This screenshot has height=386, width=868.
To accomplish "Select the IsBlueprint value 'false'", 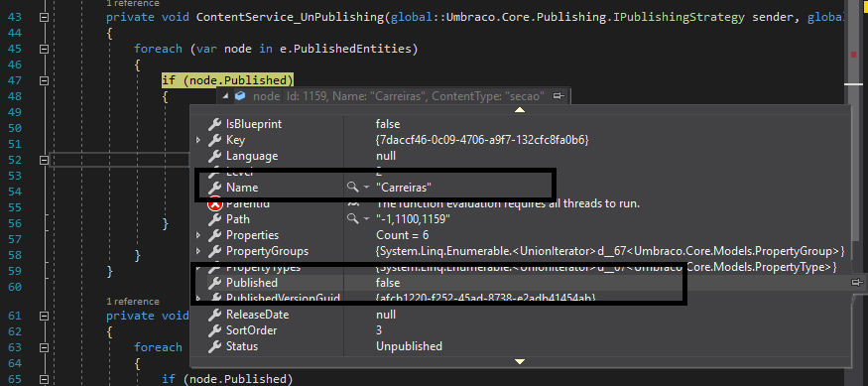I will point(388,124).
